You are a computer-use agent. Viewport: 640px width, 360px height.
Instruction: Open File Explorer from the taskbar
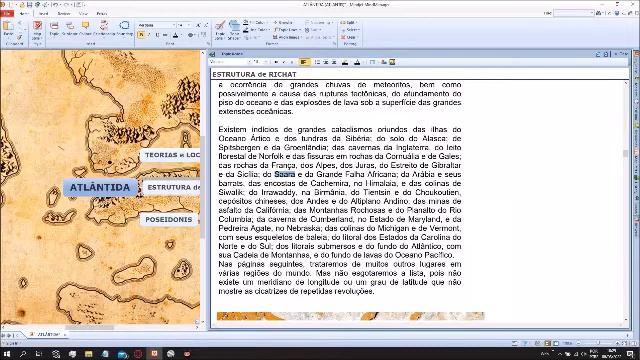(x=89, y=354)
